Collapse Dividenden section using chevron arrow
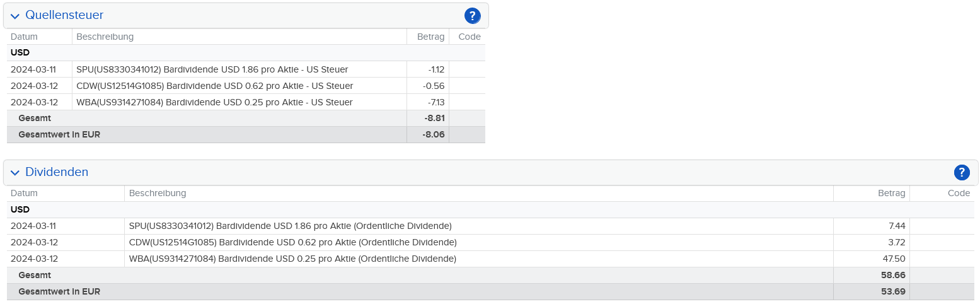 click(15, 173)
